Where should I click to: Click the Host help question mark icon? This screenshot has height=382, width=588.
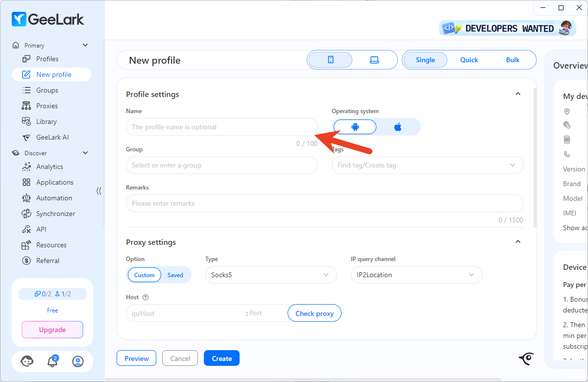tap(146, 297)
